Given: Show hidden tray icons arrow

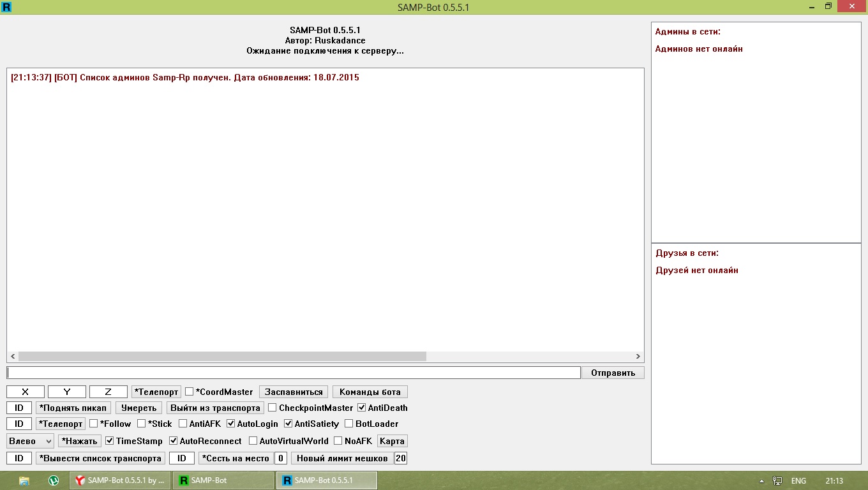Looking at the screenshot, I should [761, 481].
